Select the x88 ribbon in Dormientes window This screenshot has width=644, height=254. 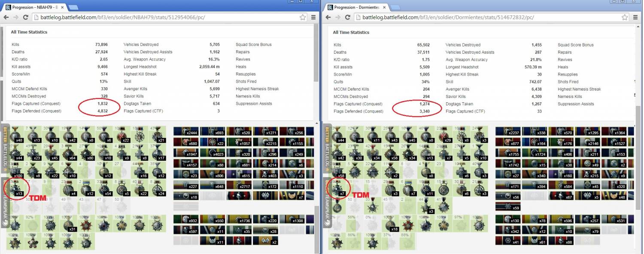coord(561,241)
